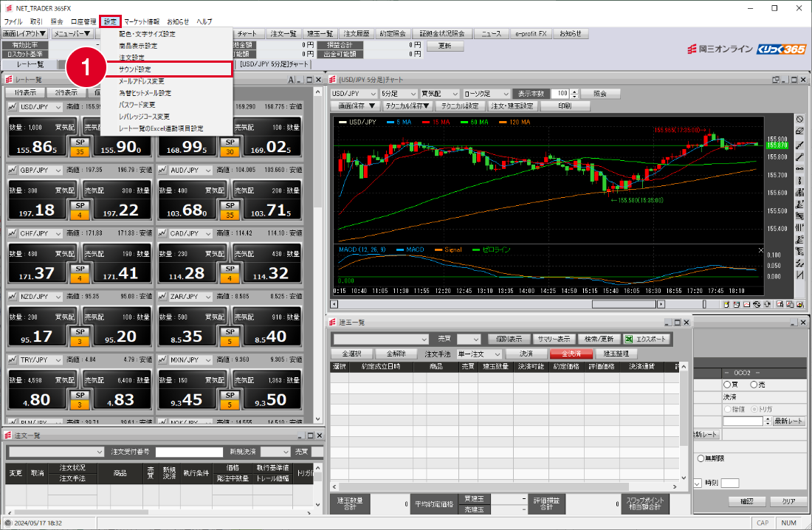The image size is (812, 530).
Task: Open chart via CHF/JPY rate tile icon
Action: [12, 233]
